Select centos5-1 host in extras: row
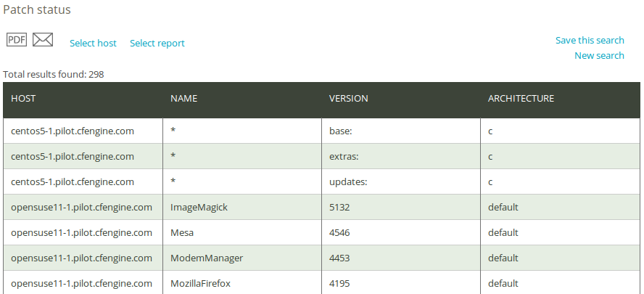The height and width of the screenshot is (294, 644). (73, 157)
